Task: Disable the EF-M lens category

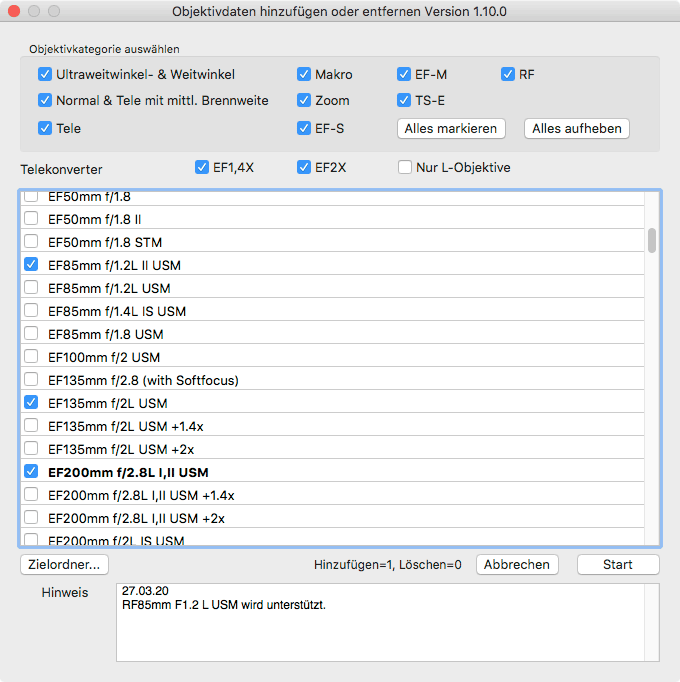Action: coord(404,74)
